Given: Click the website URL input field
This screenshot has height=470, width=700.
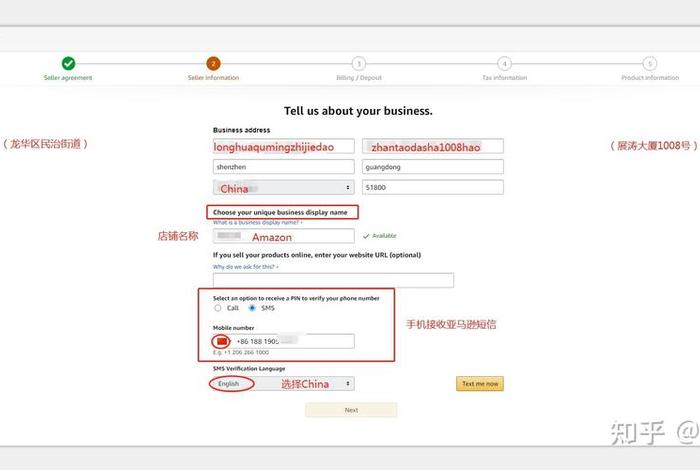Looking at the screenshot, I should click(x=333, y=281).
